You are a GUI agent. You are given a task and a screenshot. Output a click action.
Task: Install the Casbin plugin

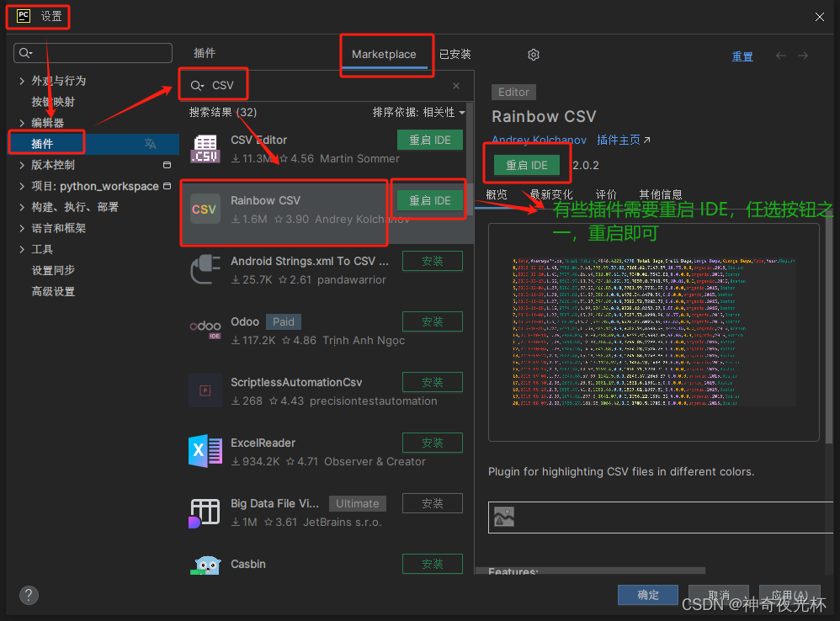click(x=433, y=564)
